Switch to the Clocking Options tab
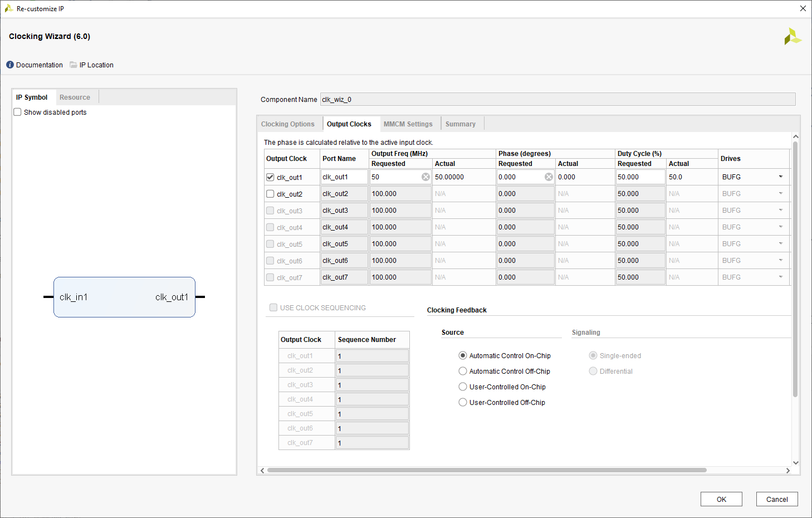812x518 pixels. [x=288, y=124]
